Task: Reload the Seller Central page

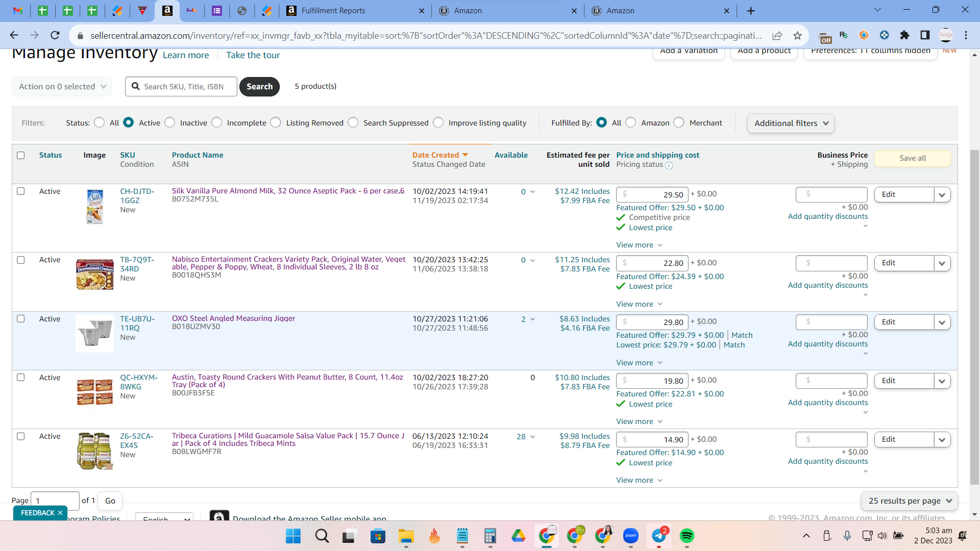Action: (55, 35)
